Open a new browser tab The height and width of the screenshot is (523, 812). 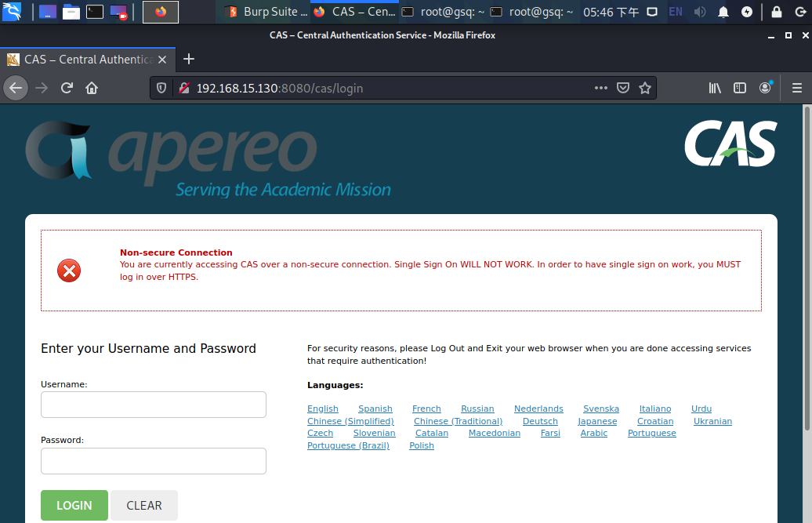pos(188,59)
